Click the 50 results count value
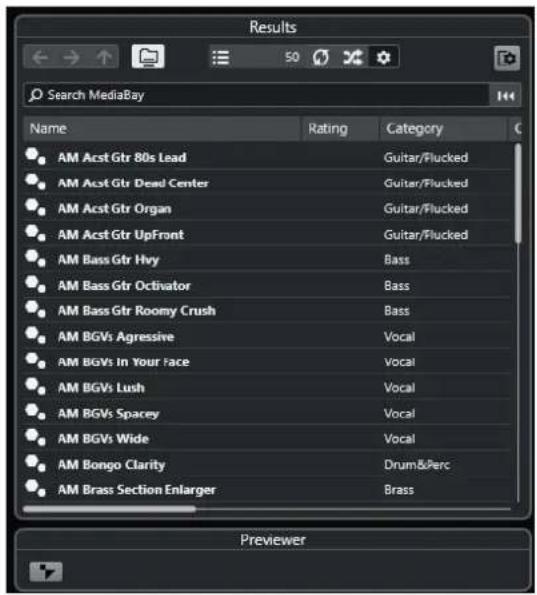537x595 pixels. 292,57
